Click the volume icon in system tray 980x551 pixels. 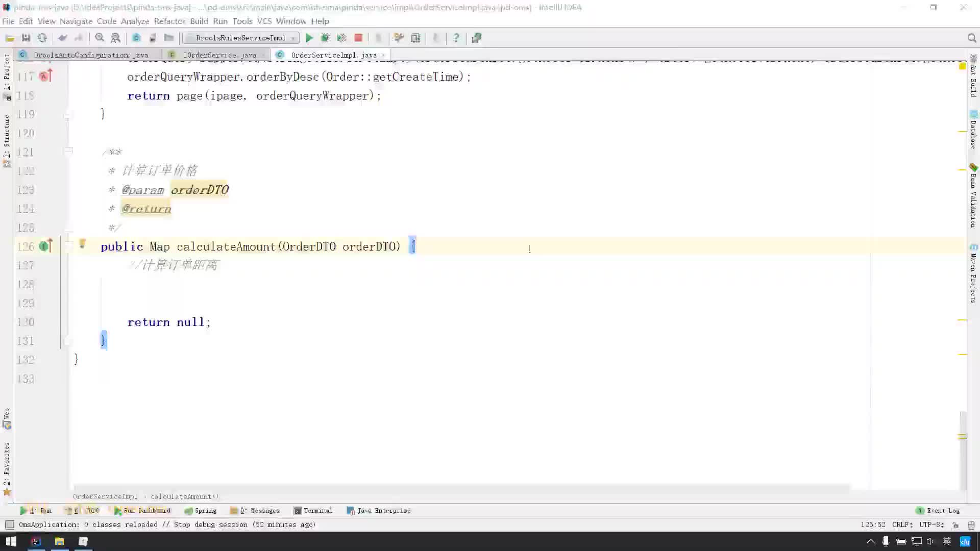930,541
